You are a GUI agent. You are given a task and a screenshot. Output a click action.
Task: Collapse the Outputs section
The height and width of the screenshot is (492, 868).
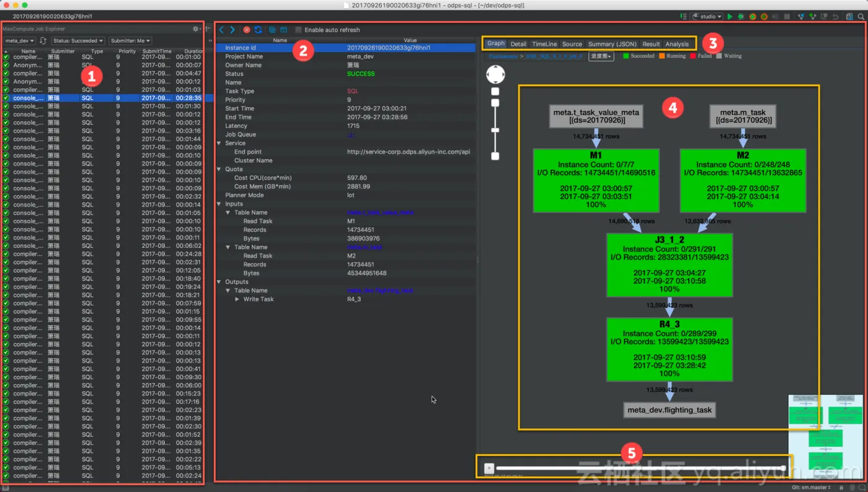point(219,282)
